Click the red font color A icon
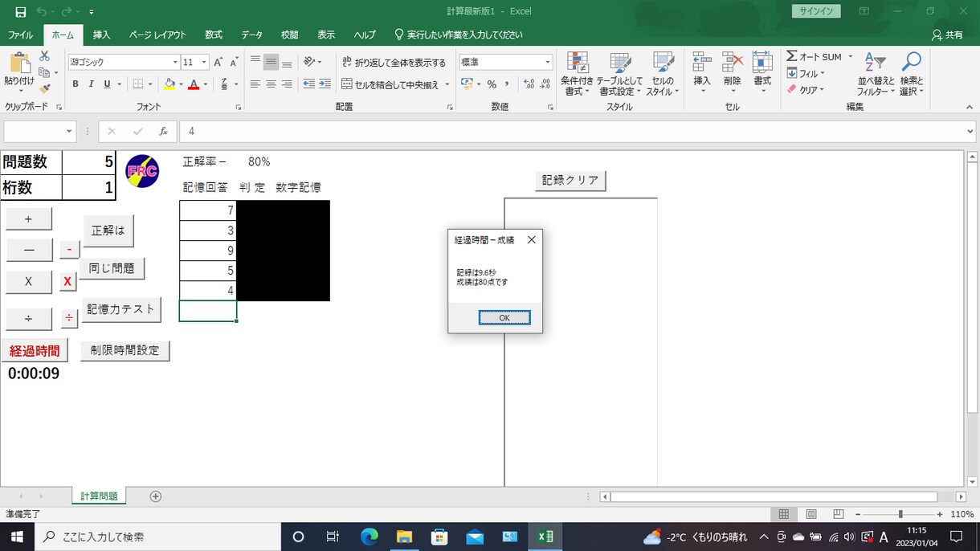This screenshot has width=980, height=551. pos(193,84)
